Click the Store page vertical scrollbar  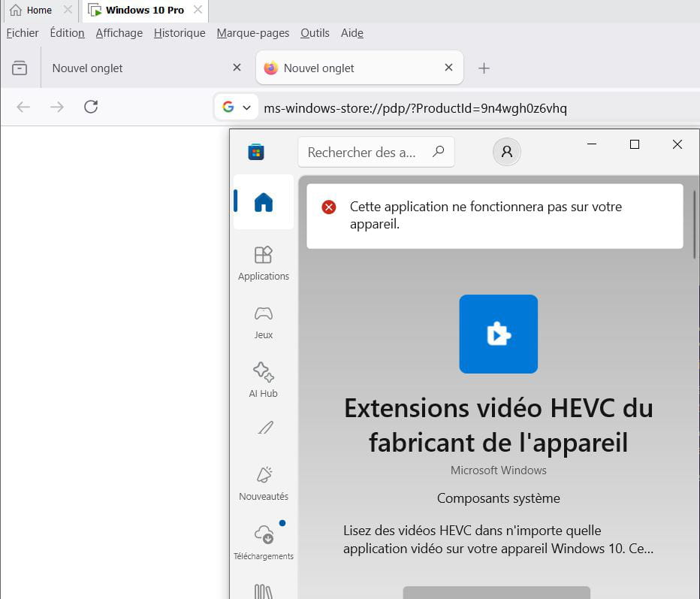[694, 225]
